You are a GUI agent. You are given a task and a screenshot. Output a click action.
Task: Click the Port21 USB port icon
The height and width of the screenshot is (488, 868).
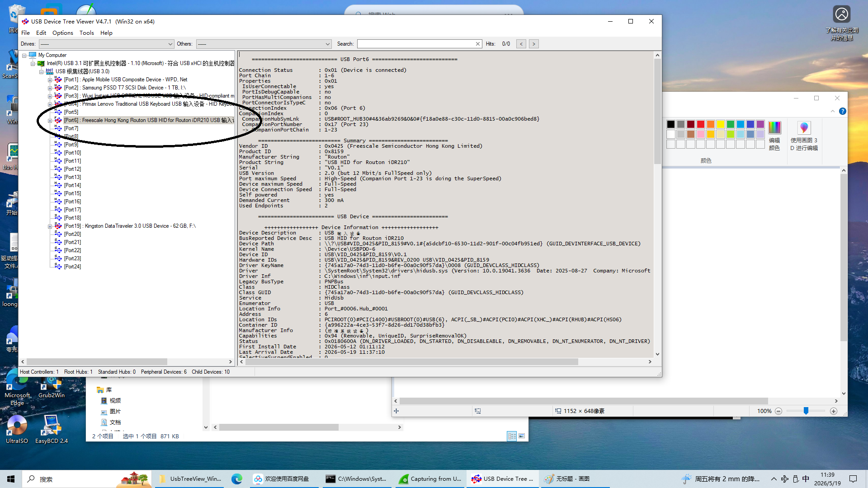tap(58, 242)
